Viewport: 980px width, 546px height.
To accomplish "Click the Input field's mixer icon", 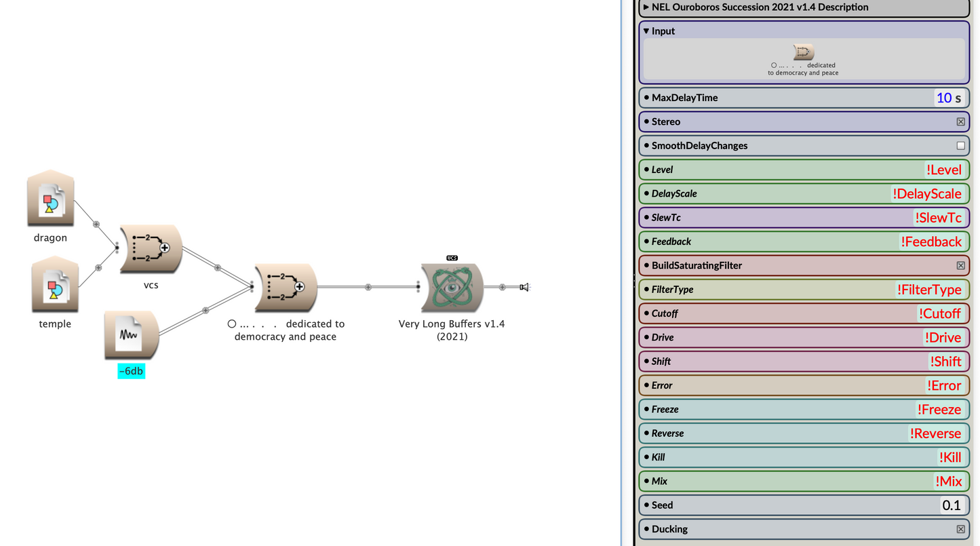I will point(803,52).
